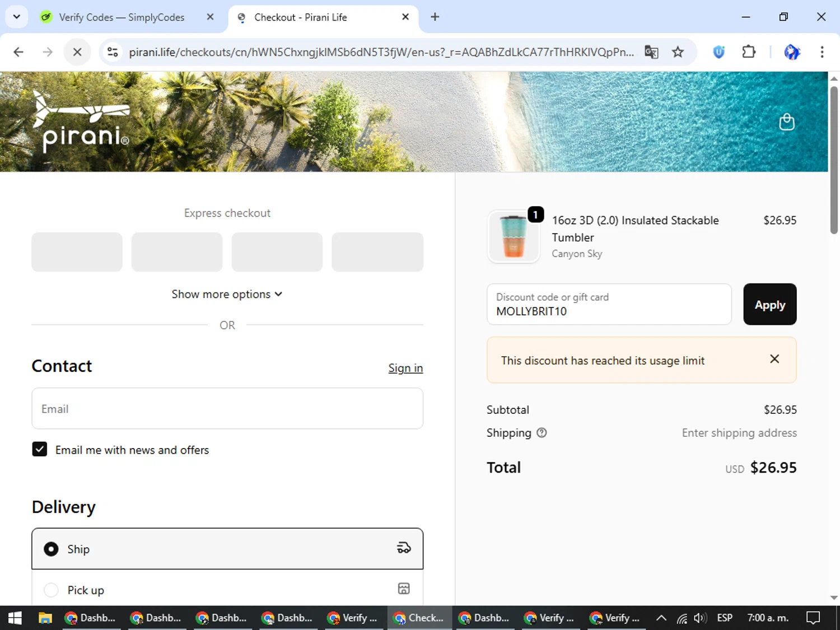The height and width of the screenshot is (630, 840).
Task: Focus the Email input field
Action: pyautogui.click(x=227, y=409)
